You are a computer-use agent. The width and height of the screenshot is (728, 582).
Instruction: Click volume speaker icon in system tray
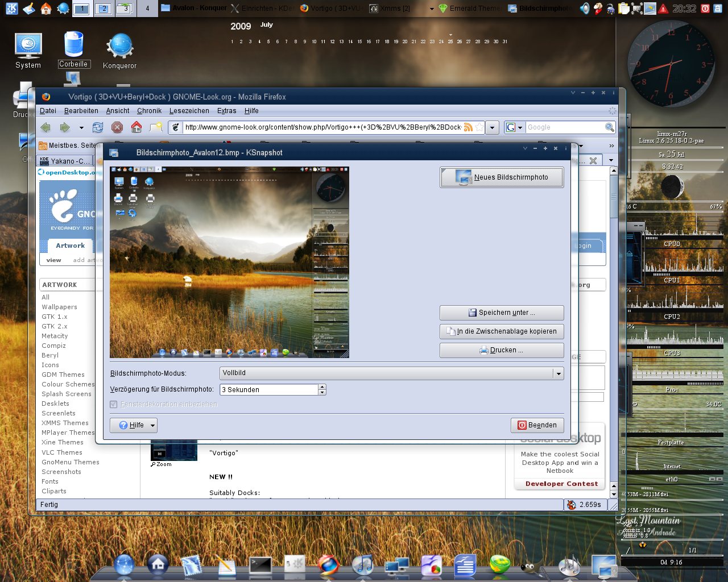(x=585, y=8)
